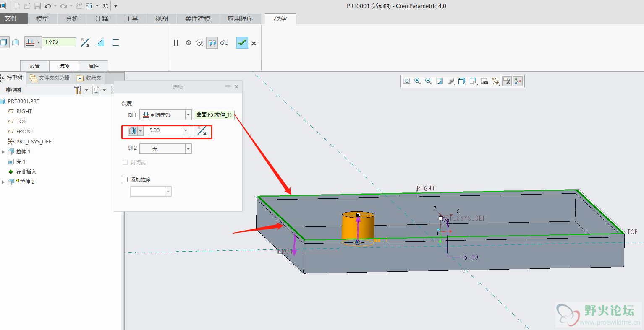Switch to the 文件夹浏览器 navigator tab

tap(50, 78)
